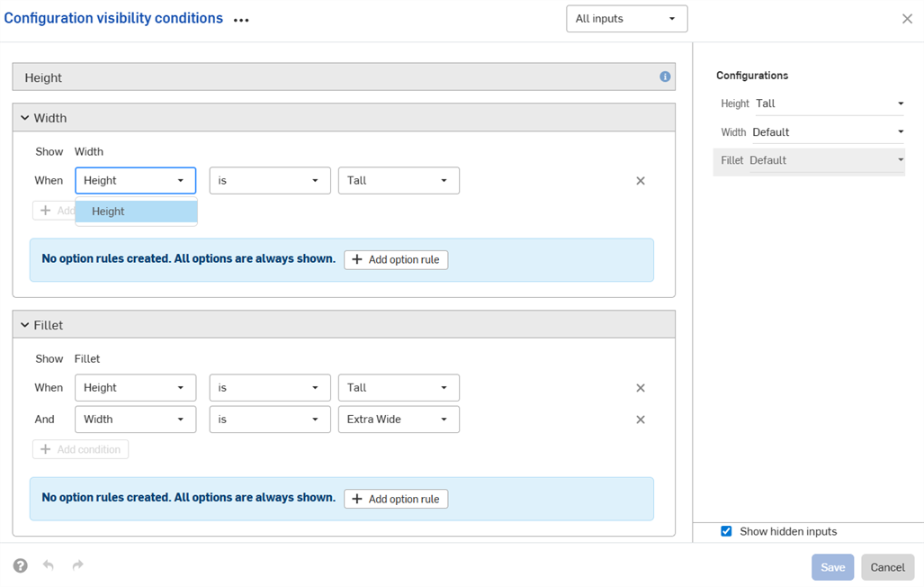The image size is (924, 587).
Task: Click the info icon in Height header
Action: 665,77
